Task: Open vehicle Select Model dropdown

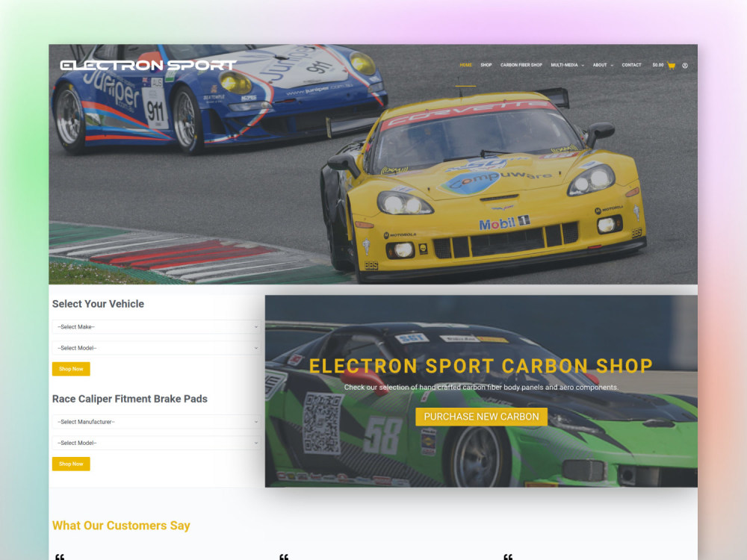Action: [157, 348]
